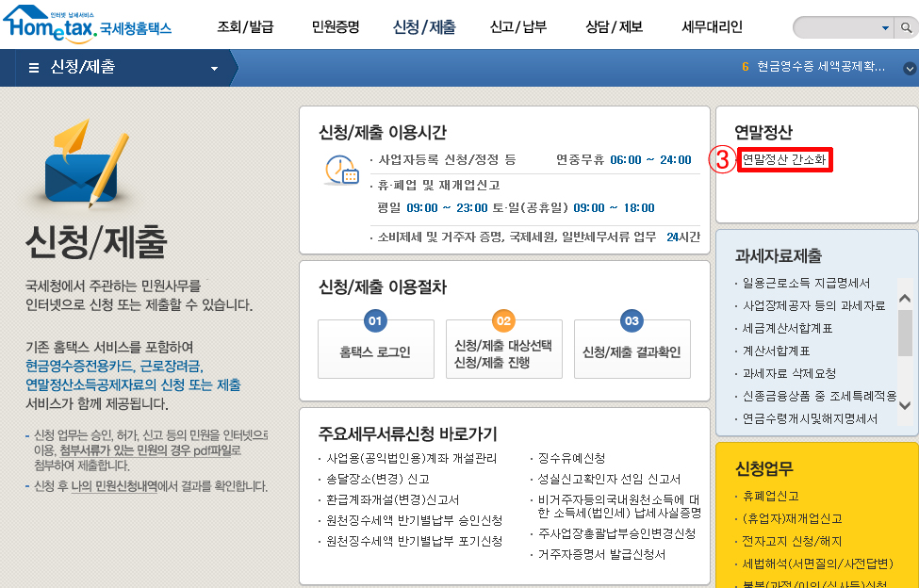Open 신종금융상품 중 조세특례적용 link
The image size is (919, 588).
819,397
